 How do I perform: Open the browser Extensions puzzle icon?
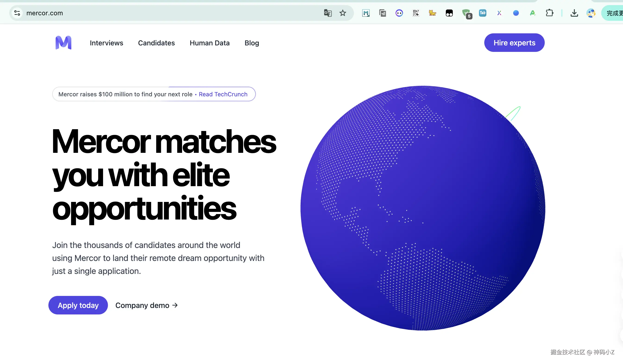(549, 13)
